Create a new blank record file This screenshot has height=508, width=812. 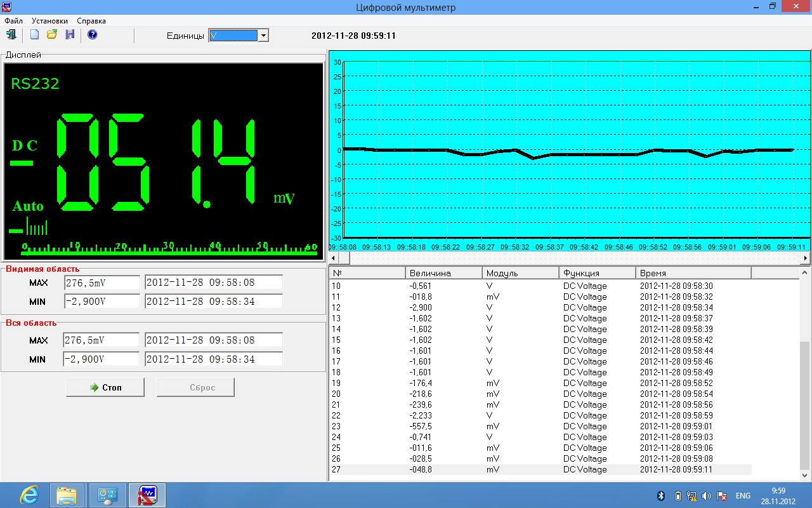35,35
